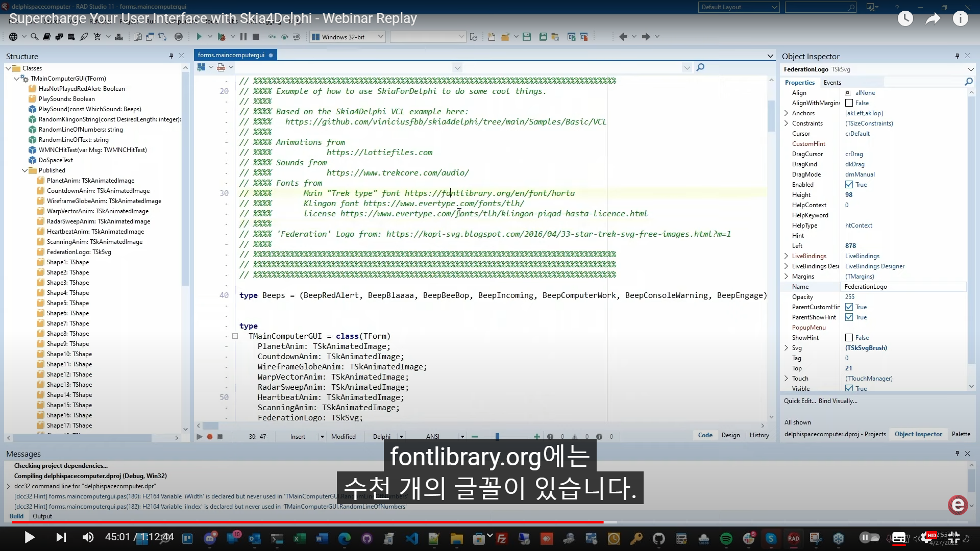Screen dimensions: 980x551
Task: Click the New Items toolbar icon
Action: tap(492, 37)
